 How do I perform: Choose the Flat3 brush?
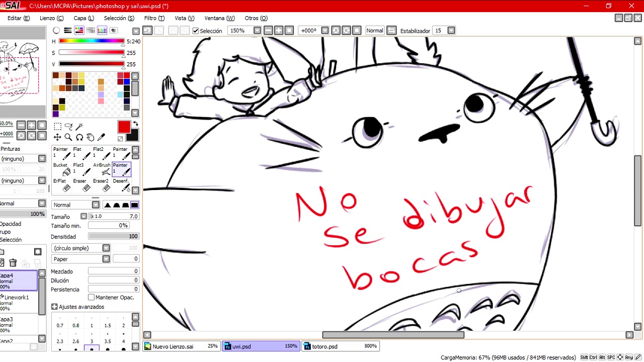pos(82,169)
